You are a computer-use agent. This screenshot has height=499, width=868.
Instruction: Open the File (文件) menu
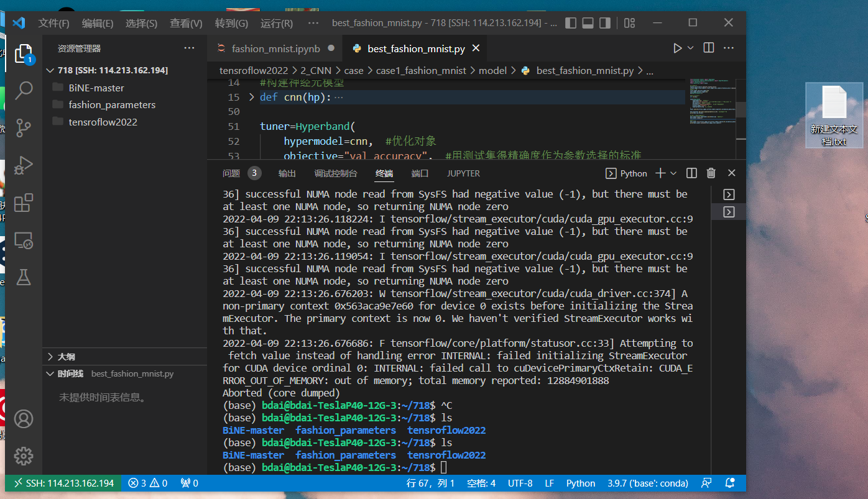click(53, 23)
